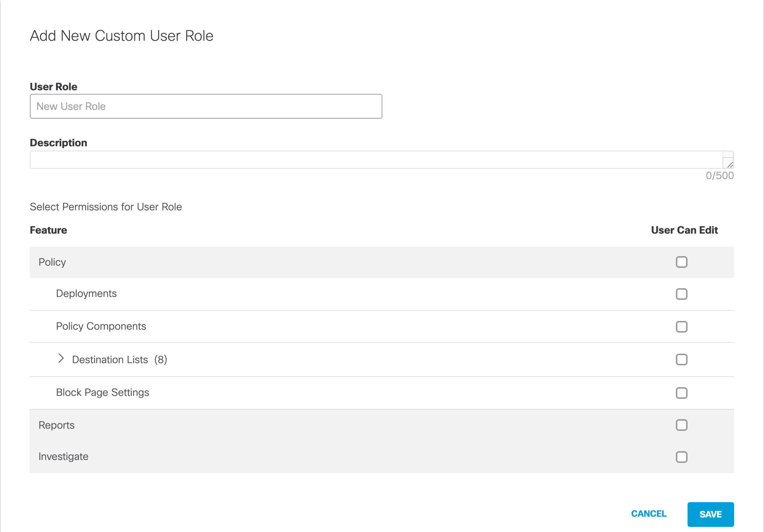
Task: Toggle Destination Lists edit checkbox
Action: point(681,360)
